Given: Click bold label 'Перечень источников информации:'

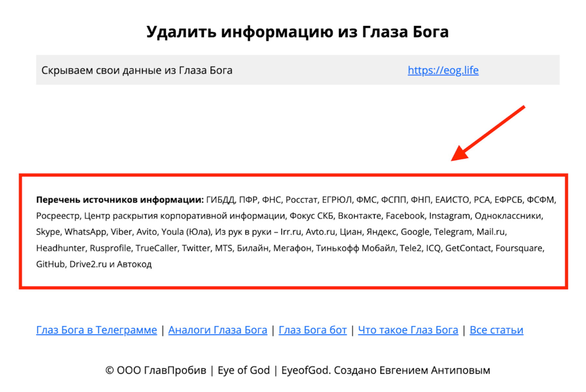Looking at the screenshot, I should coord(120,200).
